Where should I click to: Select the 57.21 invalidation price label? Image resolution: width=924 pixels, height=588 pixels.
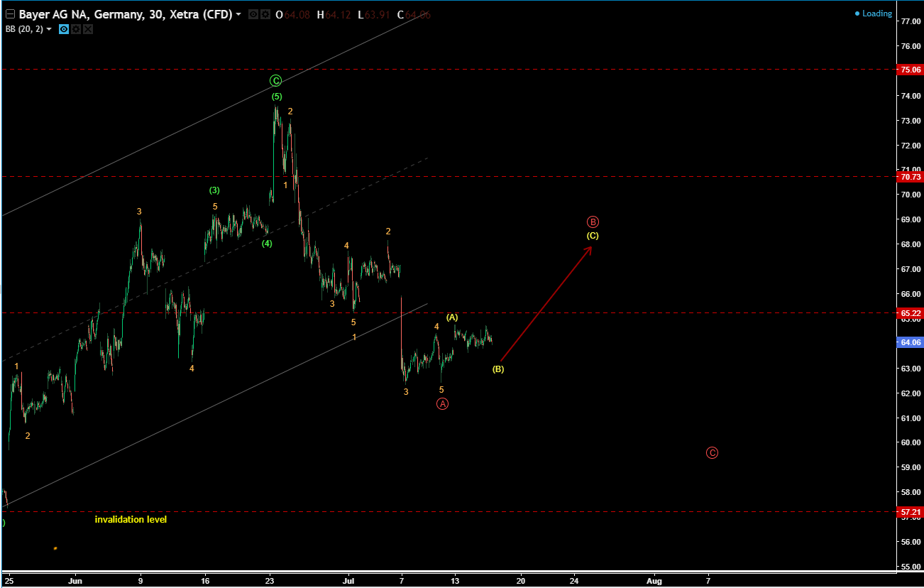(910, 512)
